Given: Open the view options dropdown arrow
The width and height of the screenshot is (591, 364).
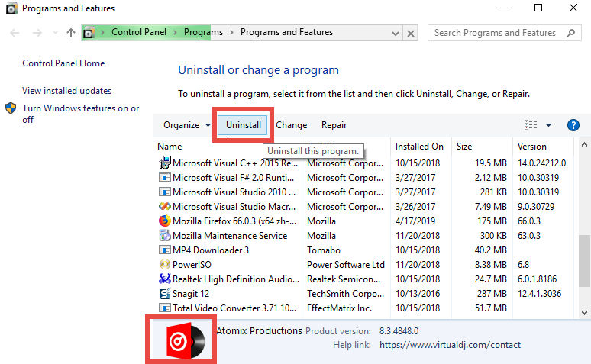Looking at the screenshot, I should [x=548, y=125].
